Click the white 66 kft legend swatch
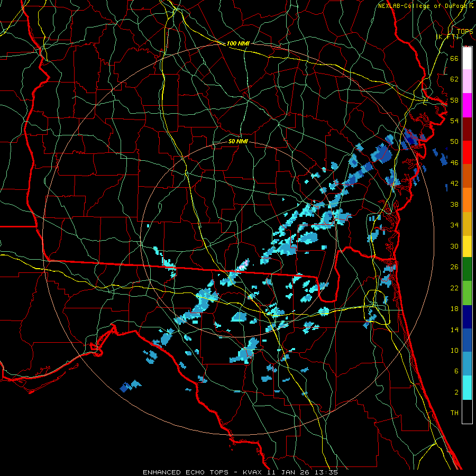476x476 pixels. pos(467,58)
